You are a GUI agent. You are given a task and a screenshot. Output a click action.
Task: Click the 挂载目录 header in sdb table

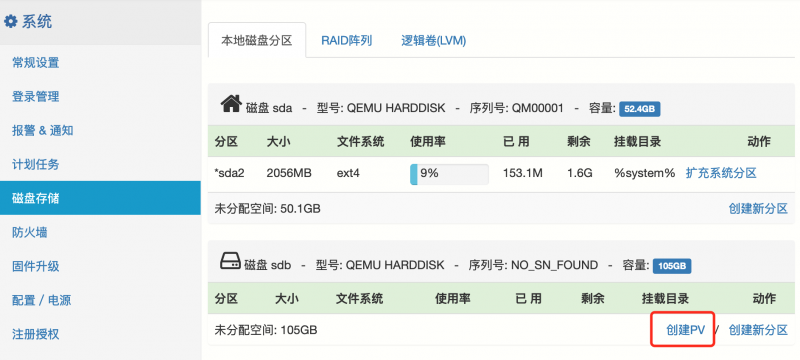[665, 298]
